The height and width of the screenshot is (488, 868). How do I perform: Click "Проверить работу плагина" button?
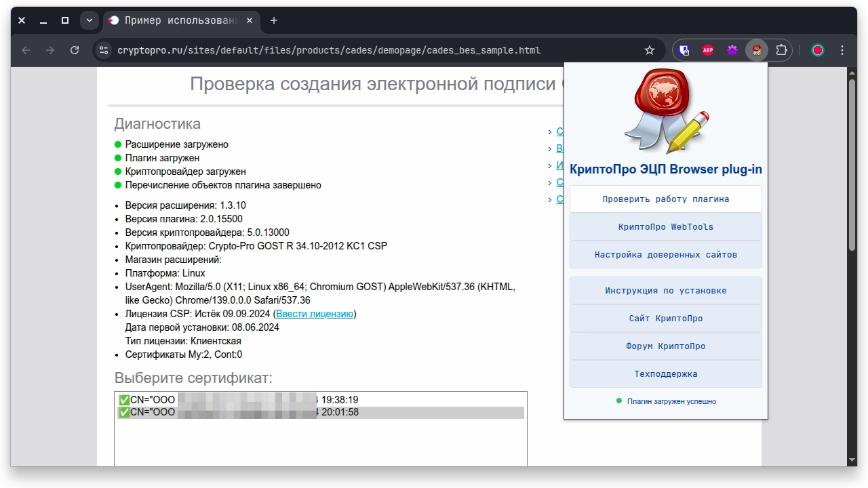(665, 199)
